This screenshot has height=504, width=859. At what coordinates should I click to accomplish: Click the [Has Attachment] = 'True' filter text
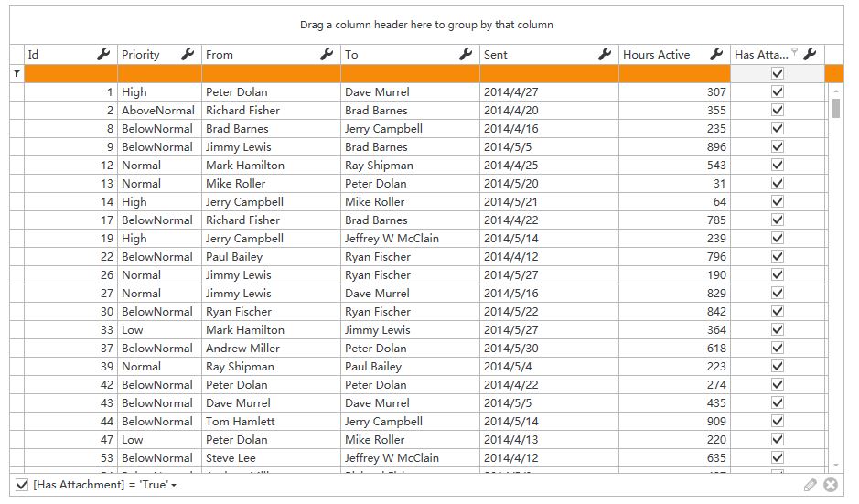(101, 485)
